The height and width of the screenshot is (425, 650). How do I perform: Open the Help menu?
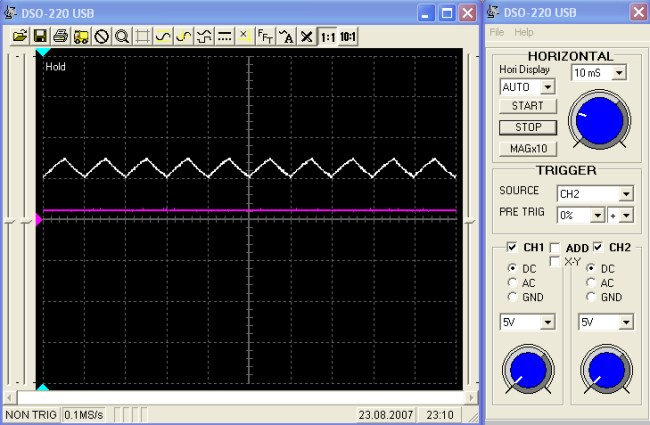pyautogui.click(x=524, y=32)
